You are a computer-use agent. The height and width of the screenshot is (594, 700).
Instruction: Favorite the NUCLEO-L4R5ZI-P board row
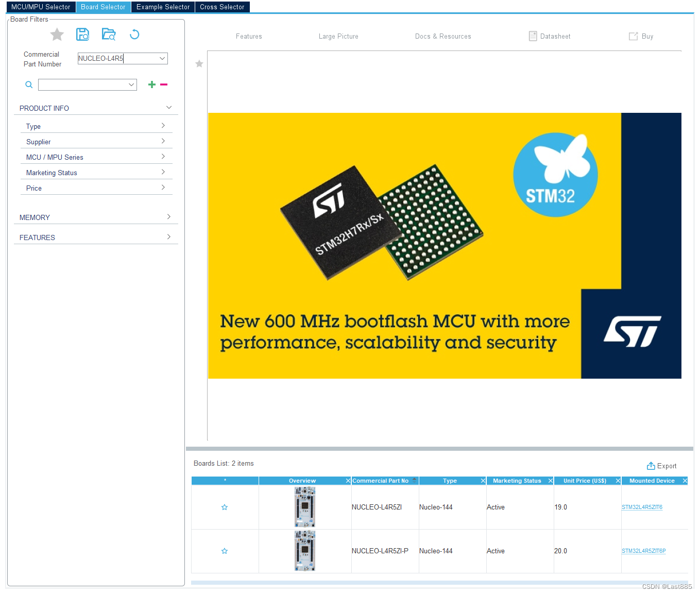(225, 551)
